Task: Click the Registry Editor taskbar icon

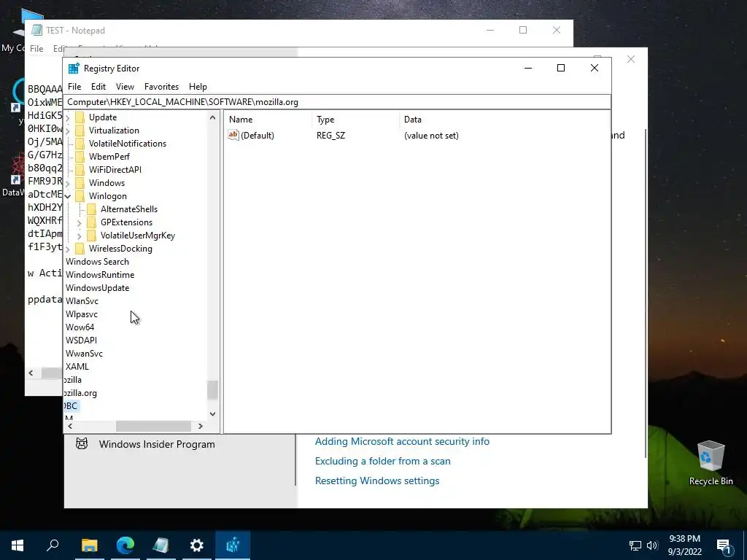Action: tap(233, 545)
